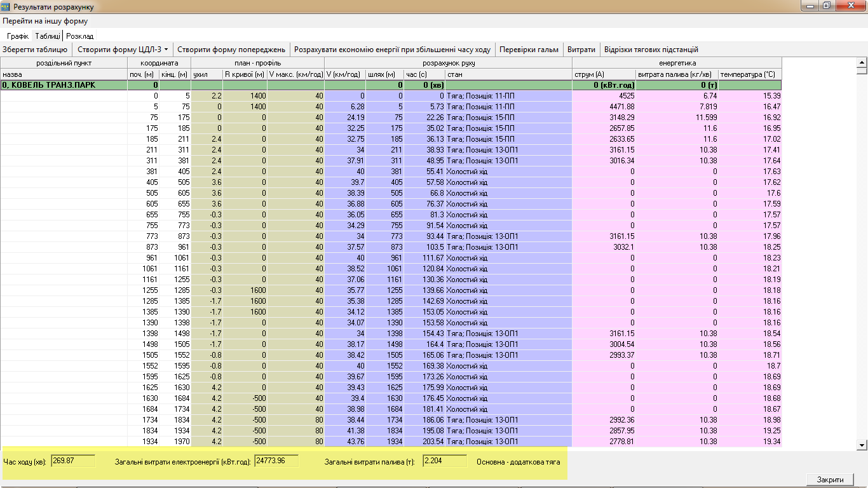Click 'Зберегти таблицю' toolbar button
This screenshot has width=868, height=488.
[x=35, y=50]
